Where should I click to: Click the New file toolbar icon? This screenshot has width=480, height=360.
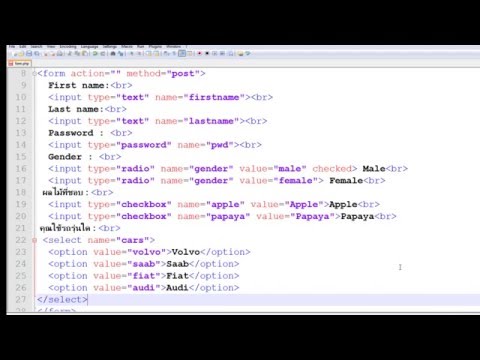pyautogui.click(x=15, y=53)
